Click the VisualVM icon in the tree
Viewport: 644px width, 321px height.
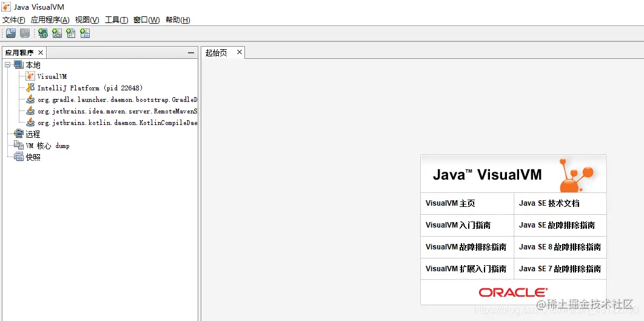click(x=30, y=76)
